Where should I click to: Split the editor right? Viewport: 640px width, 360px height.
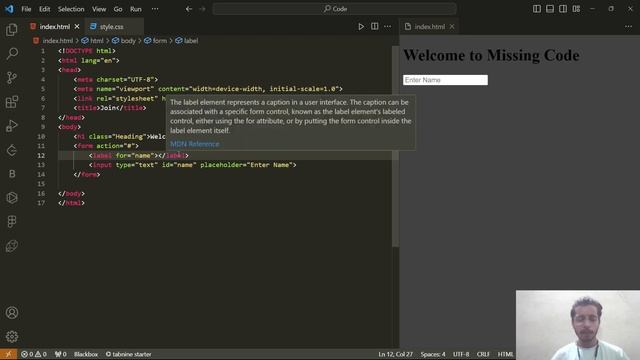pyautogui.click(x=374, y=27)
